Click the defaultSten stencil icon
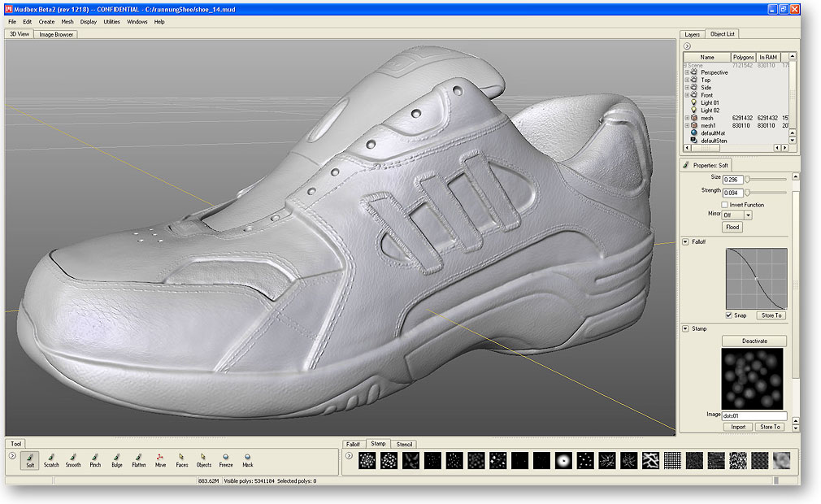 tap(693, 141)
